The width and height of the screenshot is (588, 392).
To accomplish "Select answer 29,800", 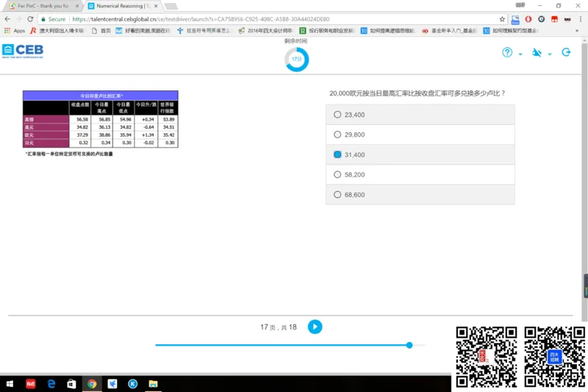I will coord(420,135).
